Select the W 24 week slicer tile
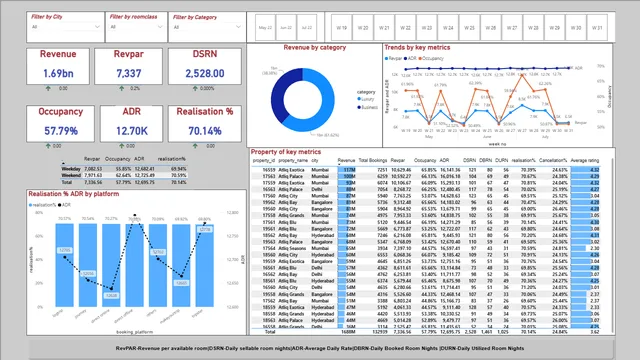The image size is (640, 360). coord(448,28)
